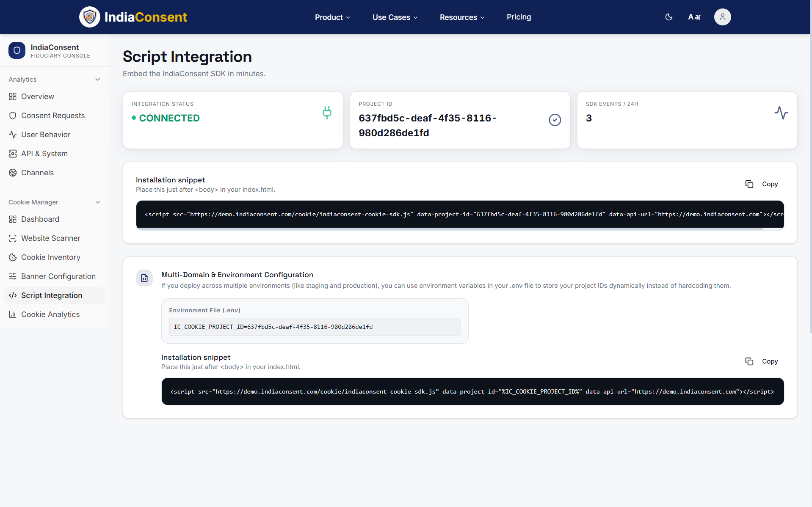This screenshot has height=507, width=812.
Task: Click the IC_COOKIE_PROJECT_ID env file value
Action: 315,327
